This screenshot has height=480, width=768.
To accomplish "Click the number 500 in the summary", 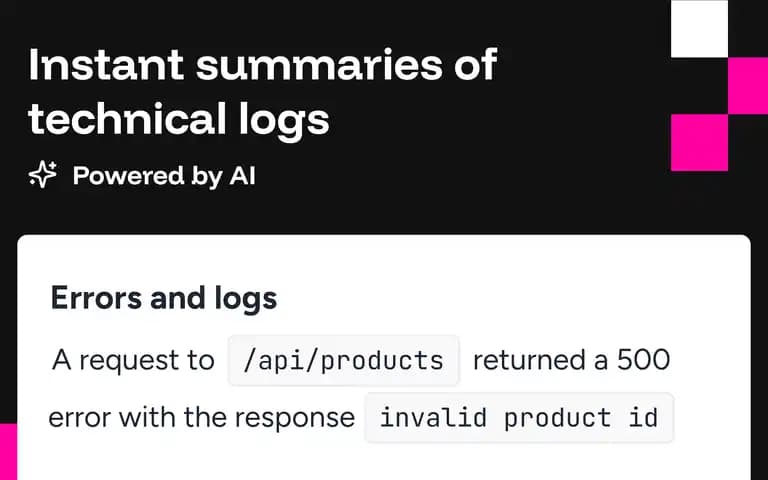I will 643,360.
